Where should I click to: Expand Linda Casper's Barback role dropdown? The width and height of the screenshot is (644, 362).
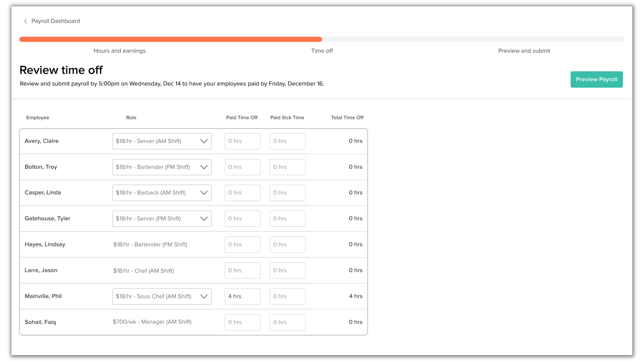pos(162,193)
